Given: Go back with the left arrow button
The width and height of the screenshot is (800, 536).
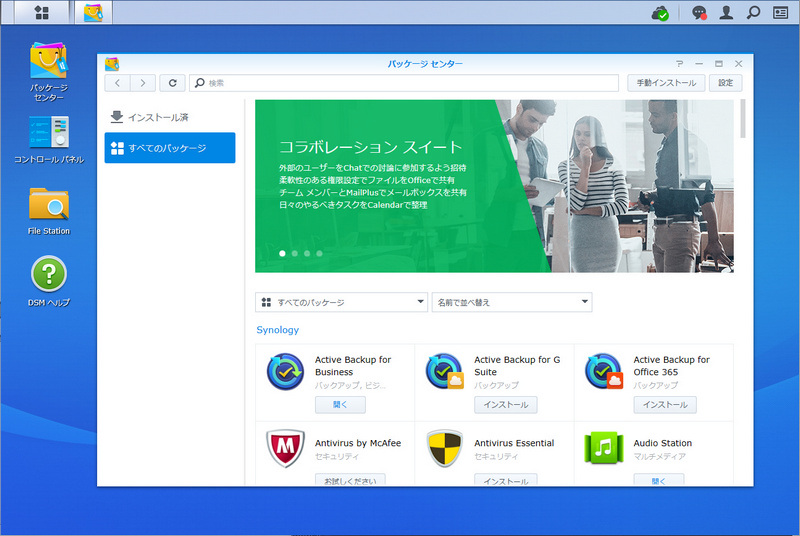Looking at the screenshot, I should tap(117, 83).
